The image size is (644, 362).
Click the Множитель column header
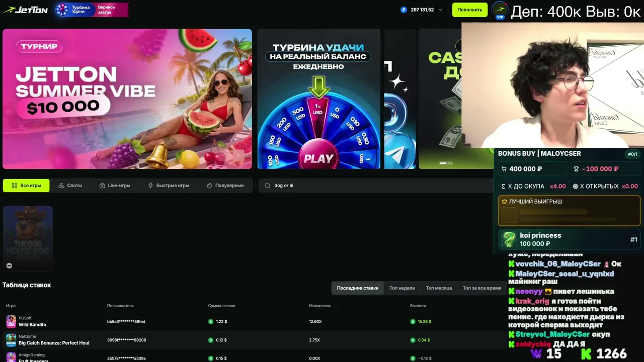[320, 306]
